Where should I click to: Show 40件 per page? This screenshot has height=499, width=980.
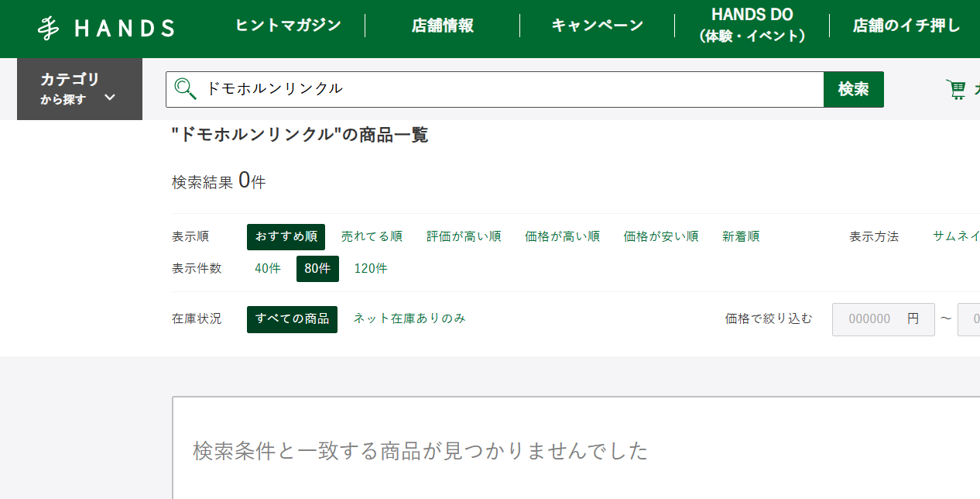(268, 269)
